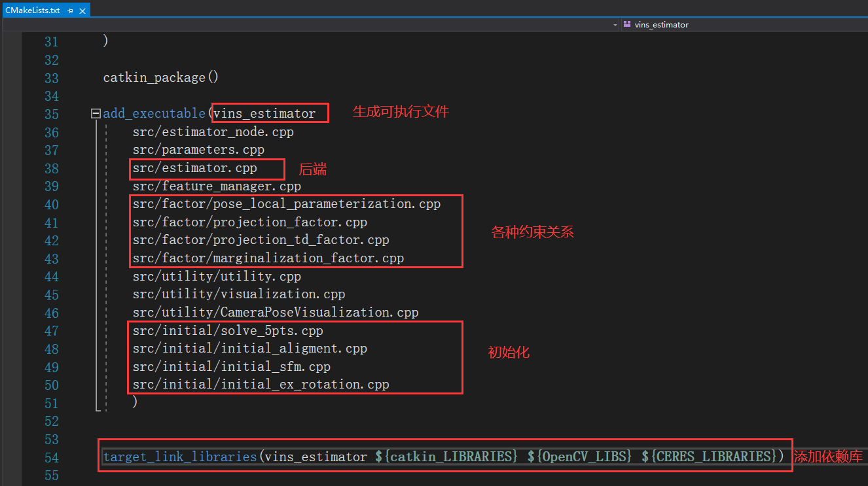The image size is (868, 486).
Task: Click src/factor/projection_td_factor.cpp line
Action: pos(261,240)
